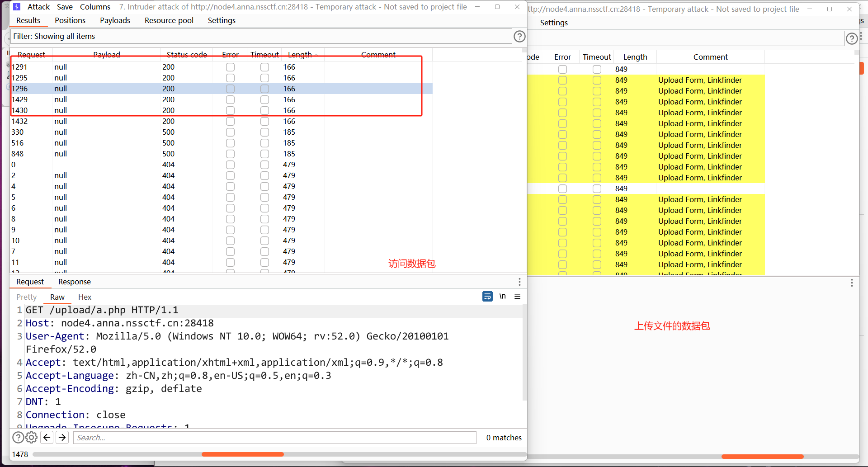Image resolution: width=868 pixels, height=467 pixels.
Task: Click the left window attack progress bar
Action: [x=279, y=454]
